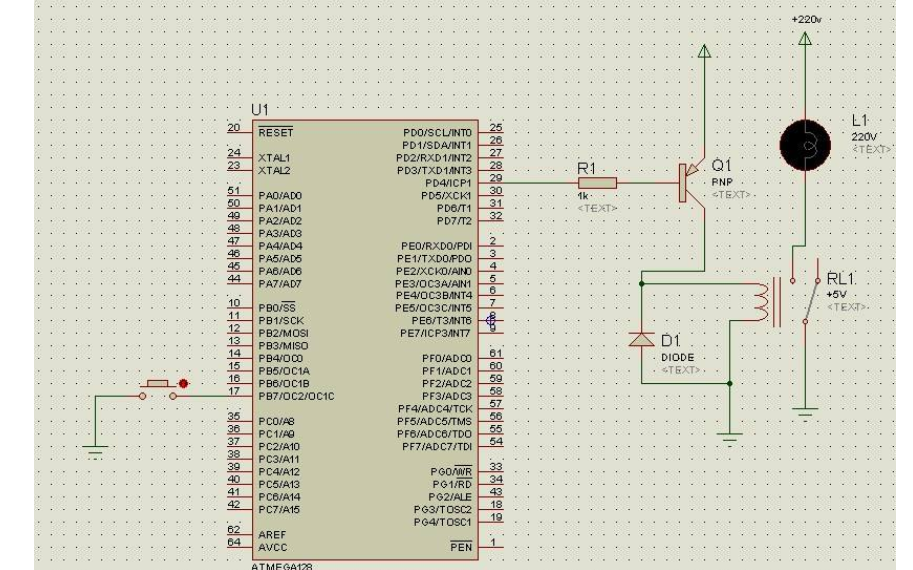Select the PNP transistor Q1 symbol
The height and width of the screenshot is (570, 913).
(690, 183)
